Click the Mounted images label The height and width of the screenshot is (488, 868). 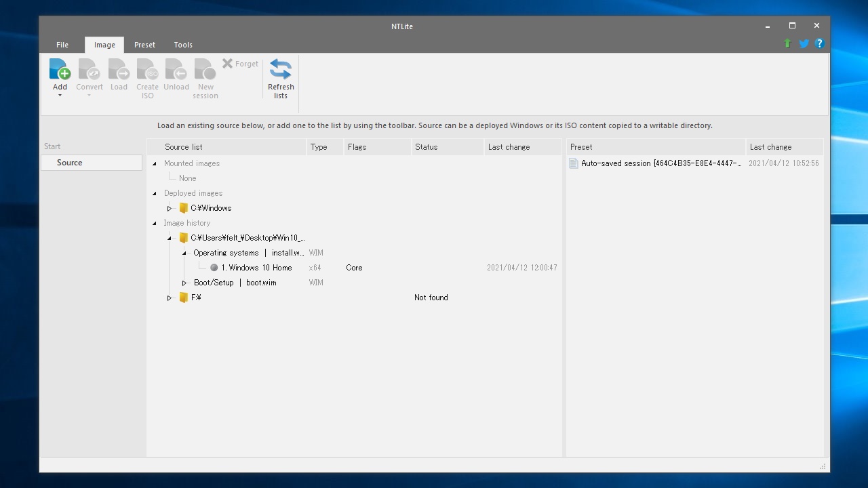192,163
